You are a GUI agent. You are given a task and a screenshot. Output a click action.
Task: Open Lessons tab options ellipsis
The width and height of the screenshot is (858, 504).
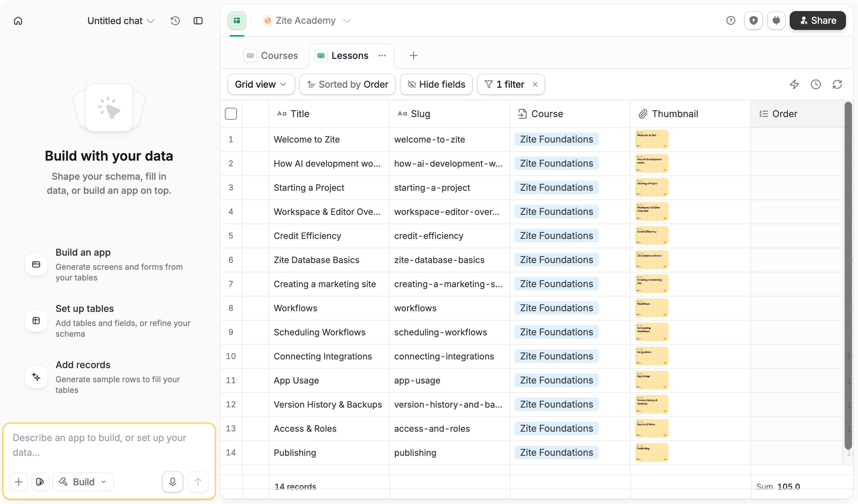click(x=382, y=56)
